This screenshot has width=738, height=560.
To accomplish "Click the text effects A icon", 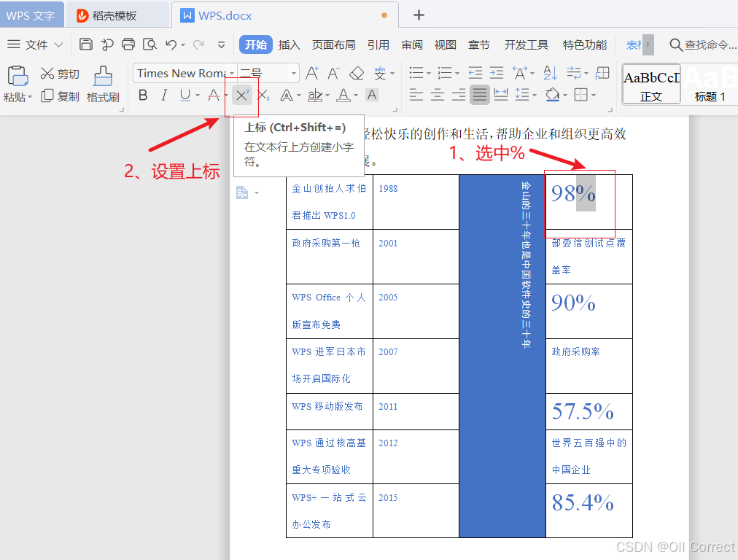I will 286,96.
